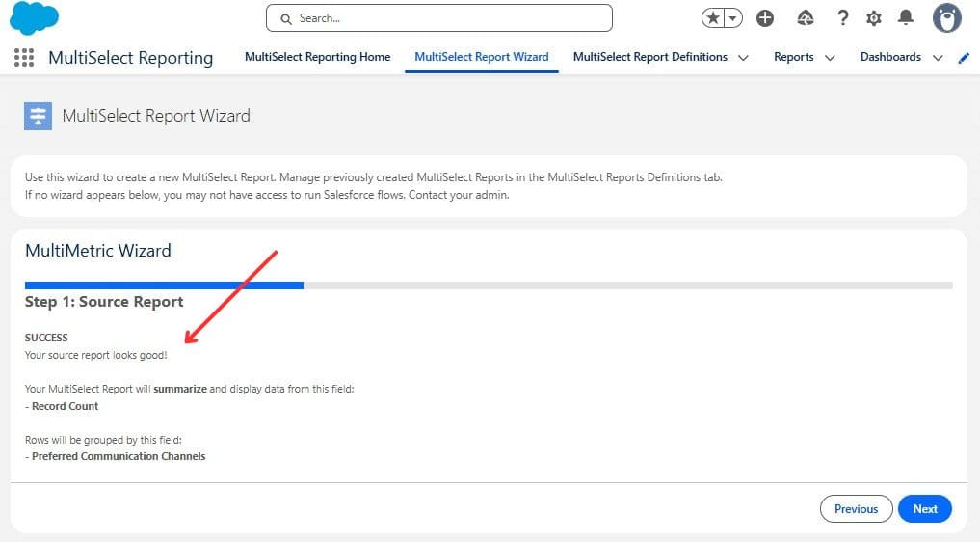This screenshot has height=542, width=980.
Task: Open the Trailhead guidance icon
Action: tap(805, 18)
